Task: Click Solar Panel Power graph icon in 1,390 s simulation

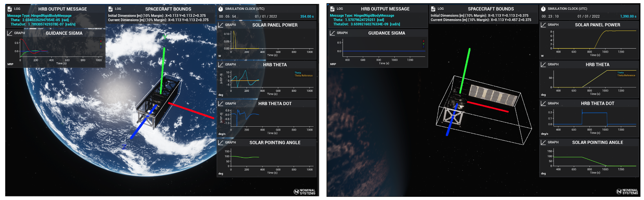Action: pyautogui.click(x=543, y=25)
